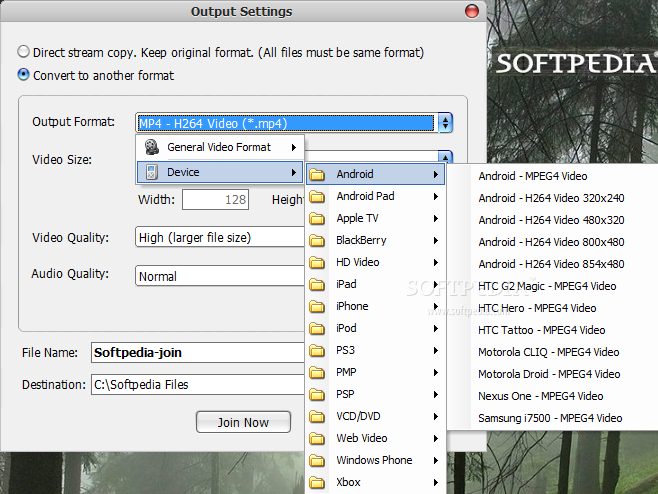Image resolution: width=658 pixels, height=494 pixels.
Task: Open the Android submenu item
Action: pyautogui.click(x=376, y=174)
